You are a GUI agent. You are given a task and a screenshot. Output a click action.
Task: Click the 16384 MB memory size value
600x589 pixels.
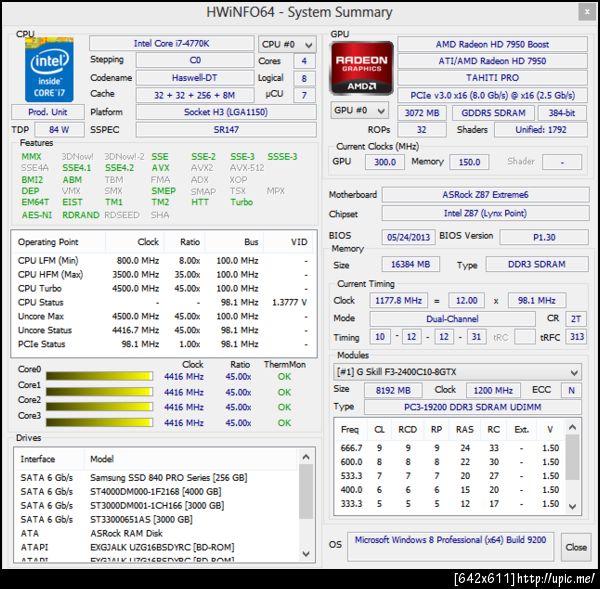411,264
